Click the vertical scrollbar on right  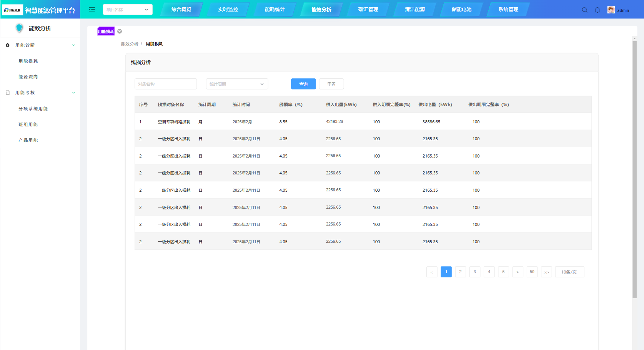click(x=634, y=169)
